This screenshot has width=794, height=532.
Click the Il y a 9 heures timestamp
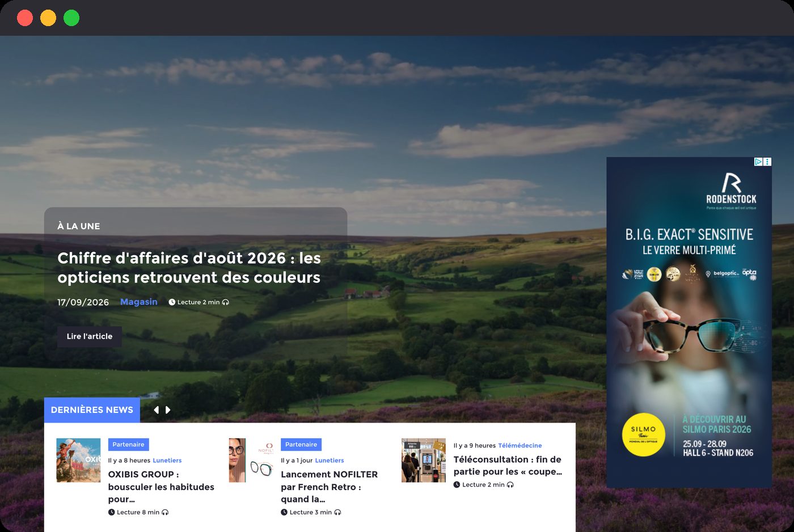475,446
